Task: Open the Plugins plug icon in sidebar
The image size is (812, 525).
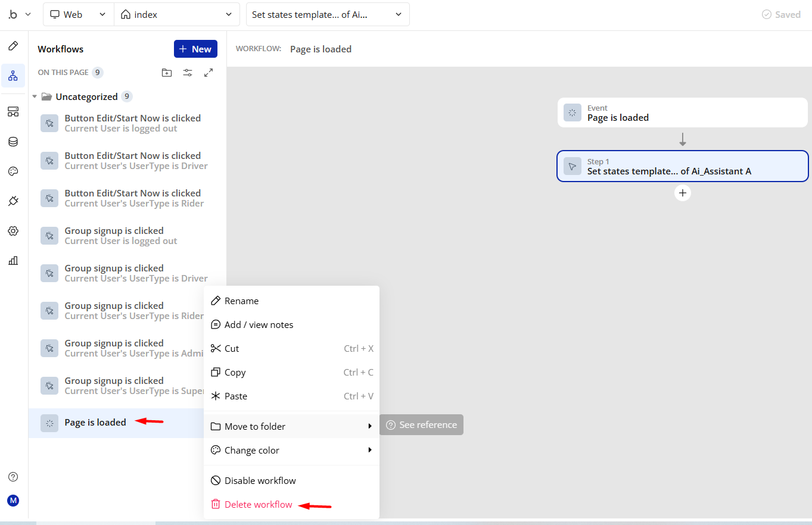Action: point(13,201)
